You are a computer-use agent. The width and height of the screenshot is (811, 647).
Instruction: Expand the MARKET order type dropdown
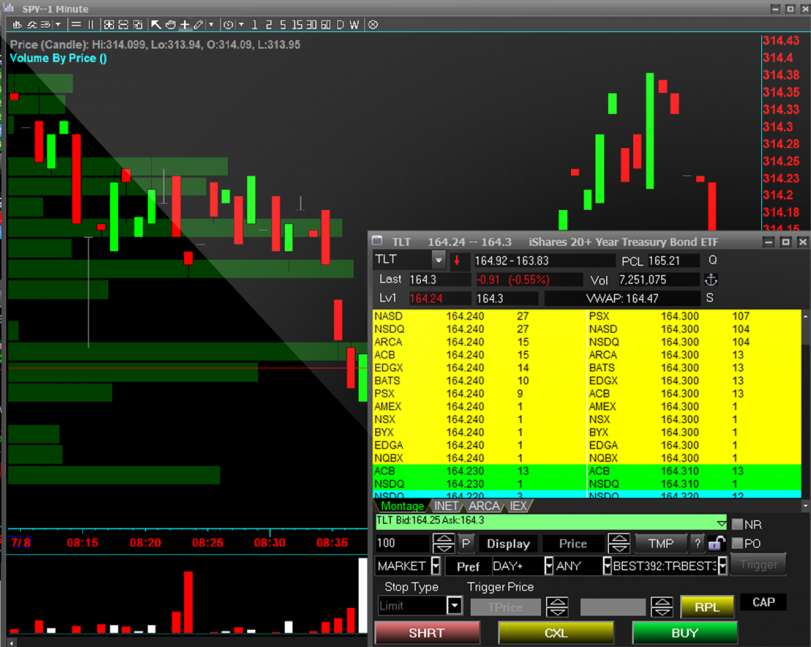(x=435, y=566)
